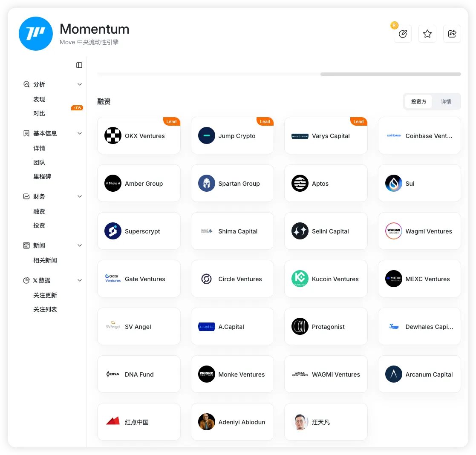Click the star favorite icon

pyautogui.click(x=427, y=34)
